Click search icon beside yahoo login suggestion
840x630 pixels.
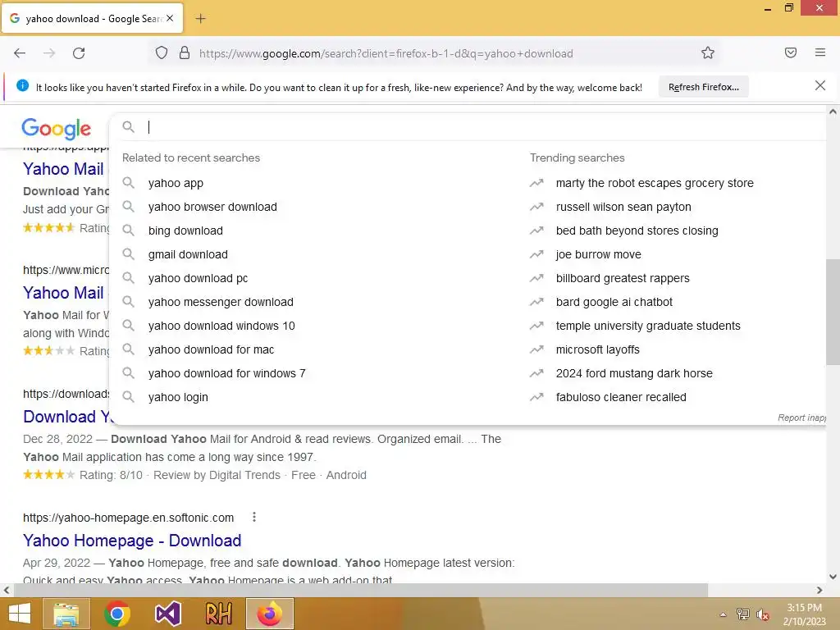[x=129, y=396]
